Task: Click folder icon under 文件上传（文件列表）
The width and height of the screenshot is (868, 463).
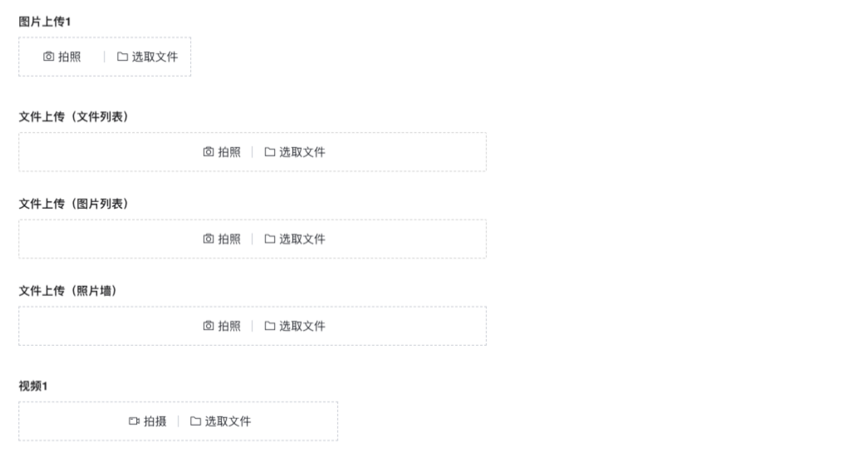Action: pos(270,152)
